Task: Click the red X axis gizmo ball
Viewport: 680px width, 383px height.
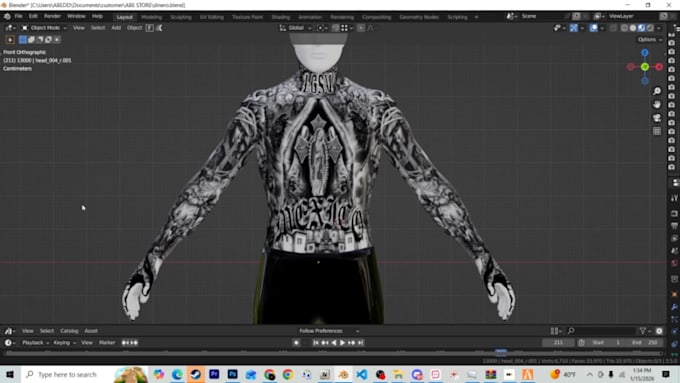Action: pos(659,67)
